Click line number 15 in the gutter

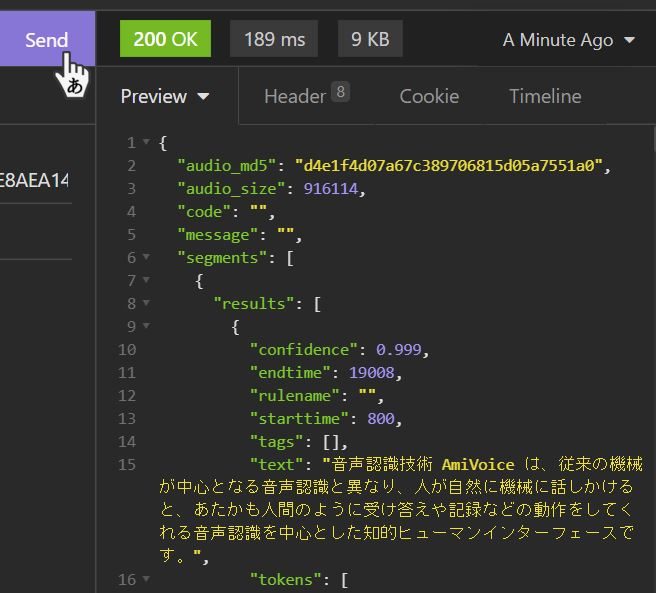coord(127,465)
